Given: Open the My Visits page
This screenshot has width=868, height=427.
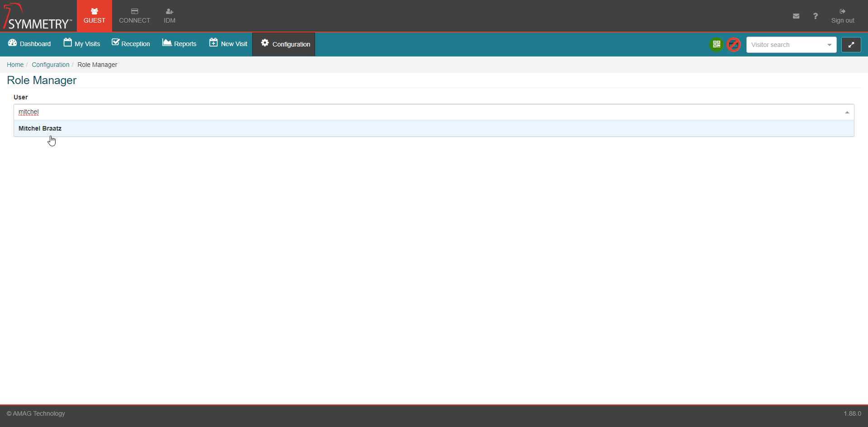Looking at the screenshot, I should (x=82, y=44).
